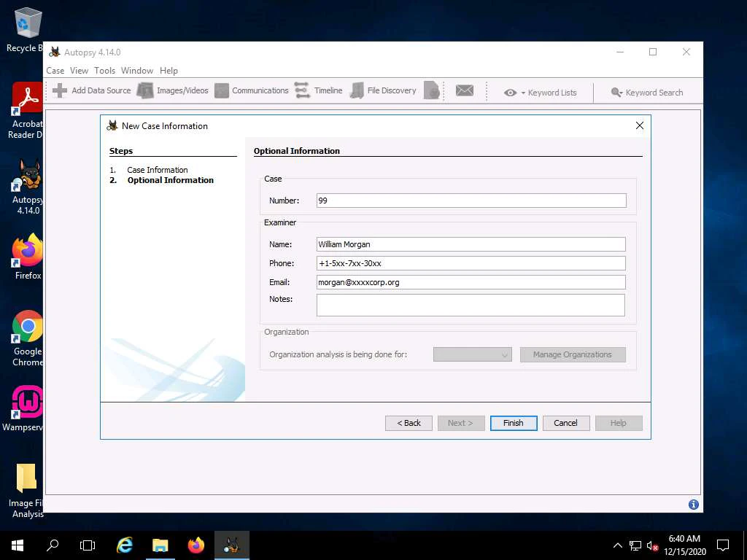This screenshot has width=747, height=560.
Task: Open the Case menu
Action: 55,71
